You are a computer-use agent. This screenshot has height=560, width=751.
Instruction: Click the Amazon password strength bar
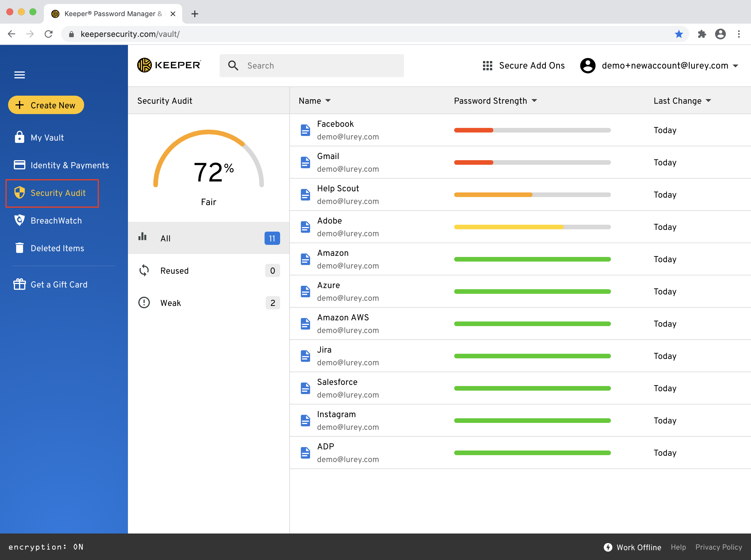(532, 259)
